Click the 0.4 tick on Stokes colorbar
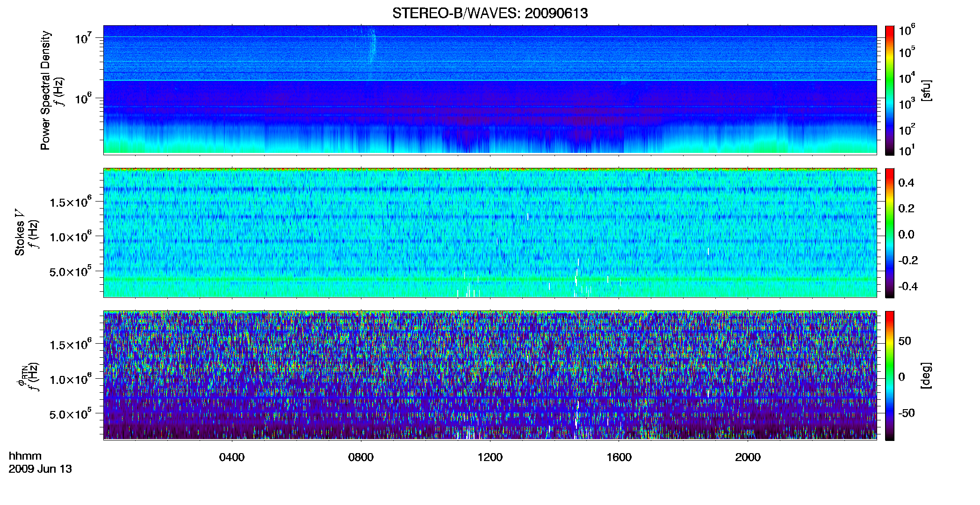The height and width of the screenshot is (505, 980). [906, 183]
